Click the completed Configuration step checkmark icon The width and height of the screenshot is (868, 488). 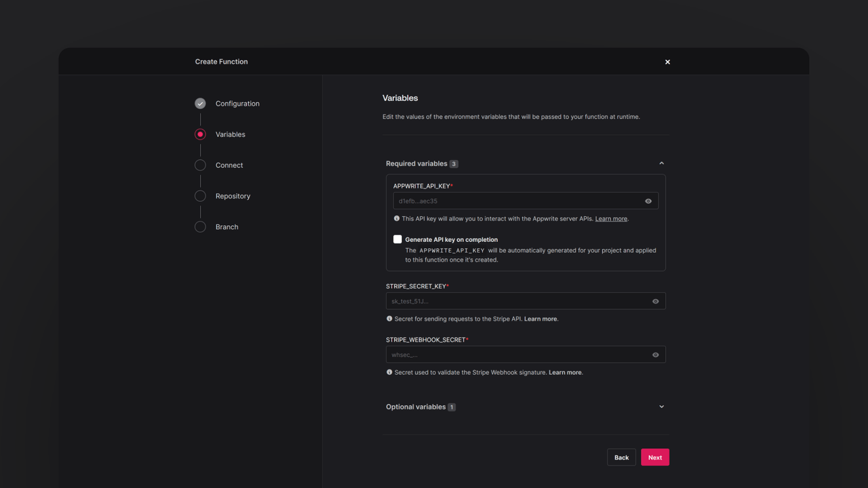pyautogui.click(x=200, y=104)
